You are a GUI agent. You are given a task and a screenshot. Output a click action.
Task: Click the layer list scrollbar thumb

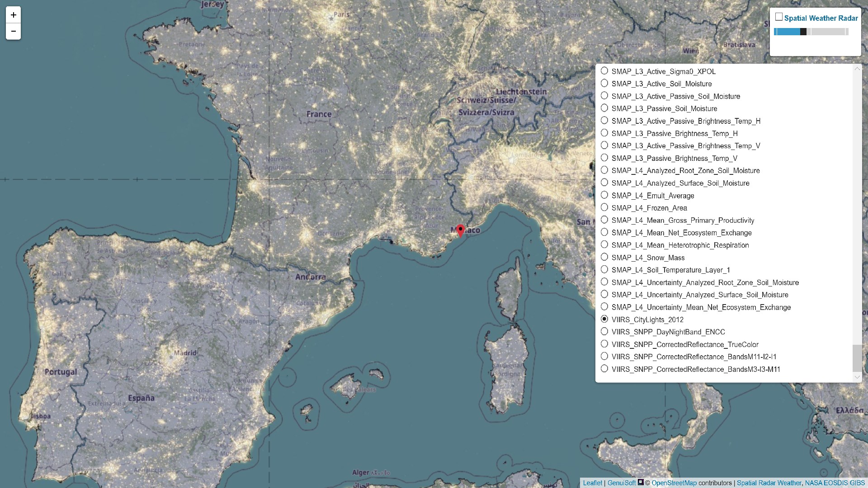click(857, 358)
